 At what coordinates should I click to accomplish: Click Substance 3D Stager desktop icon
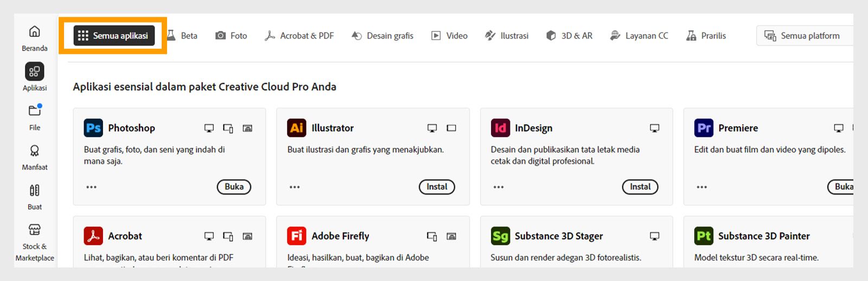[x=655, y=237]
